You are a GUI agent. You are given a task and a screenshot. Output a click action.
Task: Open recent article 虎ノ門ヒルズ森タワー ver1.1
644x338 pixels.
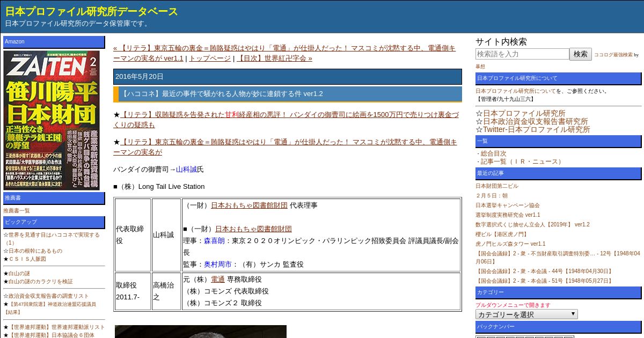coord(510,244)
